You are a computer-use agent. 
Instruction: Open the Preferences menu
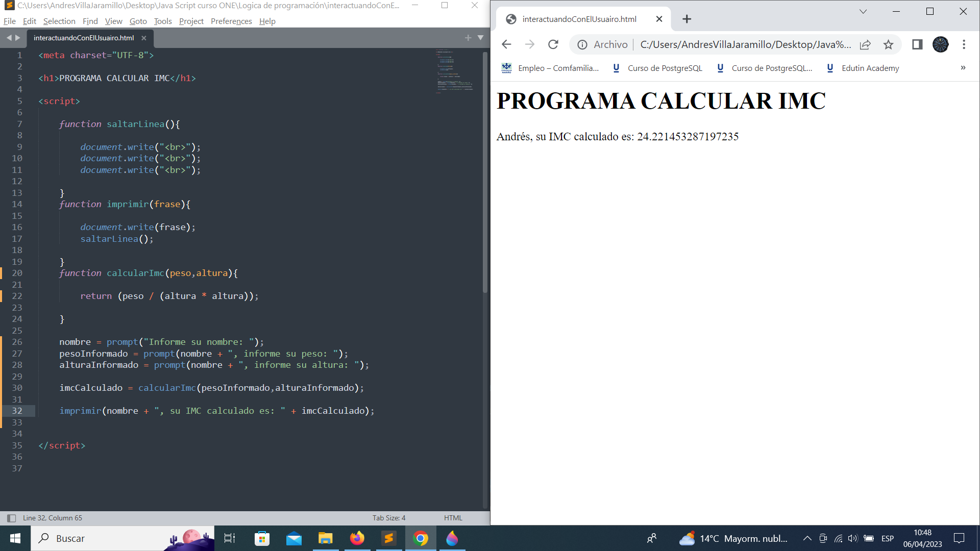[x=231, y=21]
